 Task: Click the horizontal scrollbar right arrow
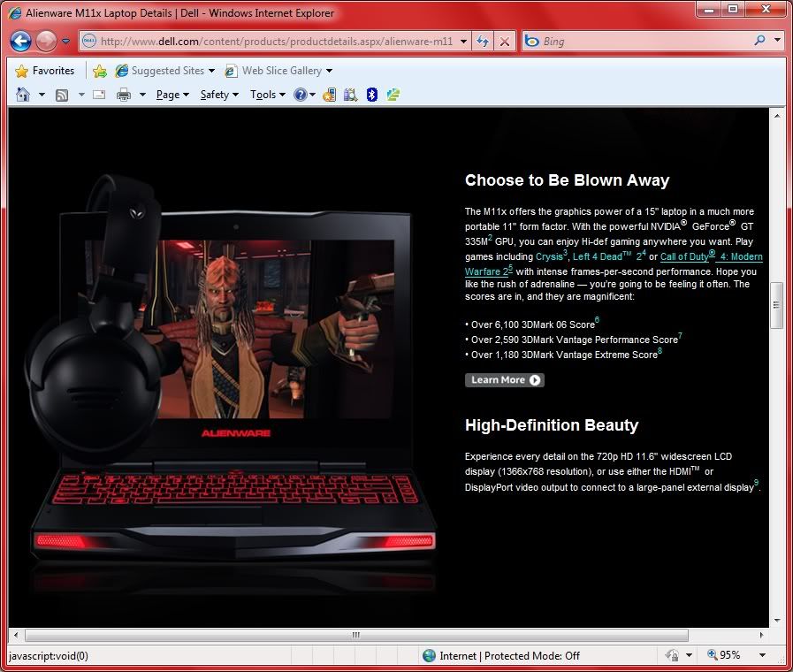tap(762, 635)
